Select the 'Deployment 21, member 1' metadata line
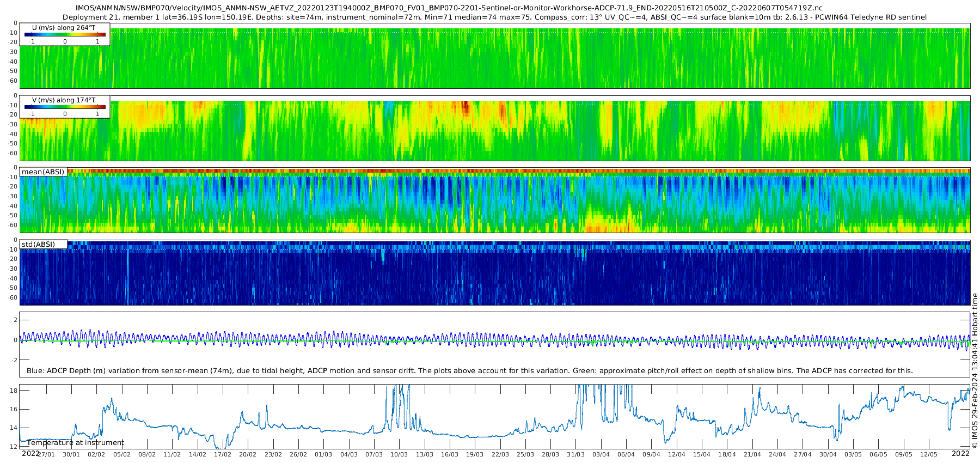Image resolution: width=980 pixels, height=463 pixels. click(494, 17)
